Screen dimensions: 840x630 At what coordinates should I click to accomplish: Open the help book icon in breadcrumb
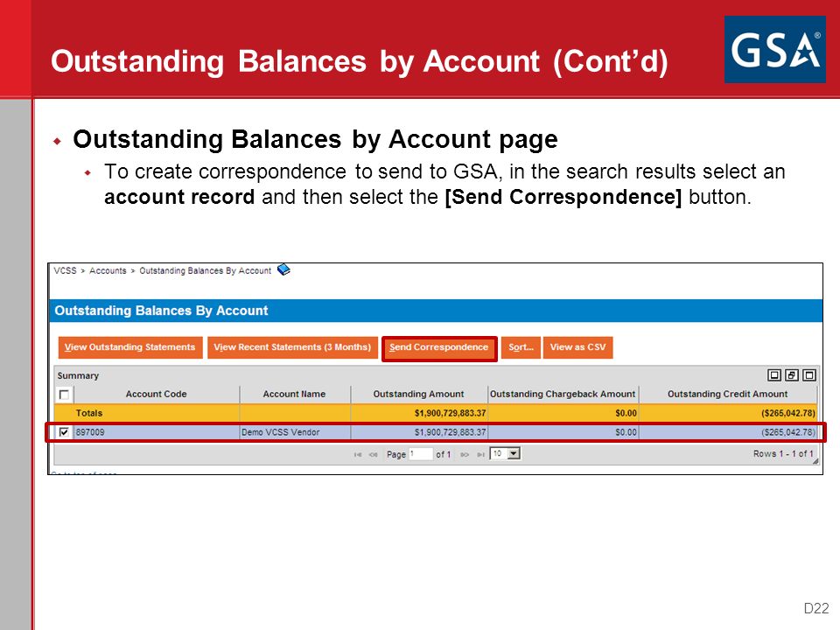pyautogui.click(x=283, y=269)
